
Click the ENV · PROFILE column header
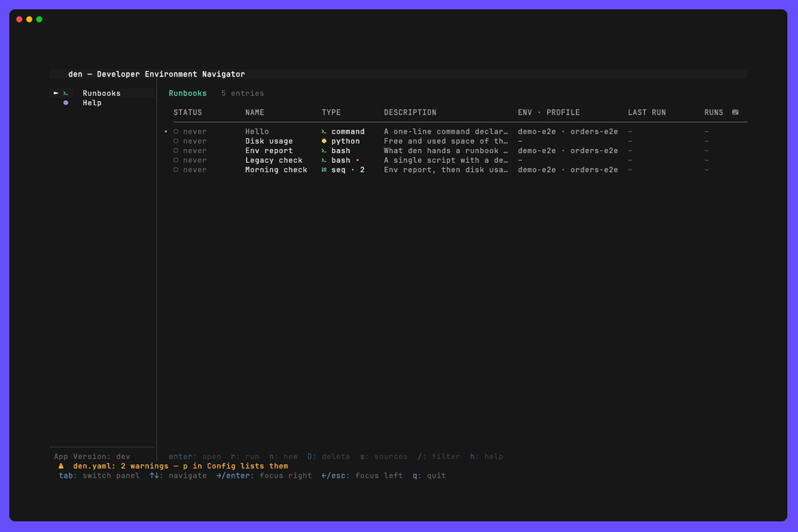549,112
